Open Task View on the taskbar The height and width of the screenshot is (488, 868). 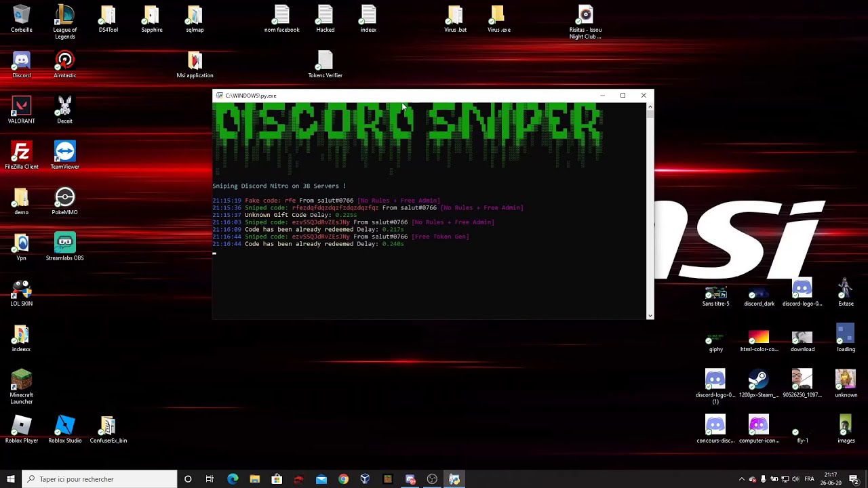210,479
